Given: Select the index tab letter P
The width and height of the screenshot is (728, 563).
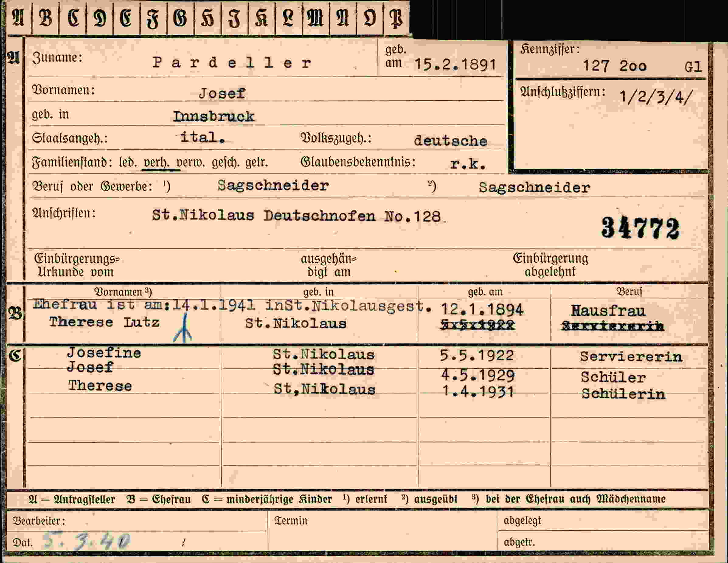Looking at the screenshot, I should [396, 18].
